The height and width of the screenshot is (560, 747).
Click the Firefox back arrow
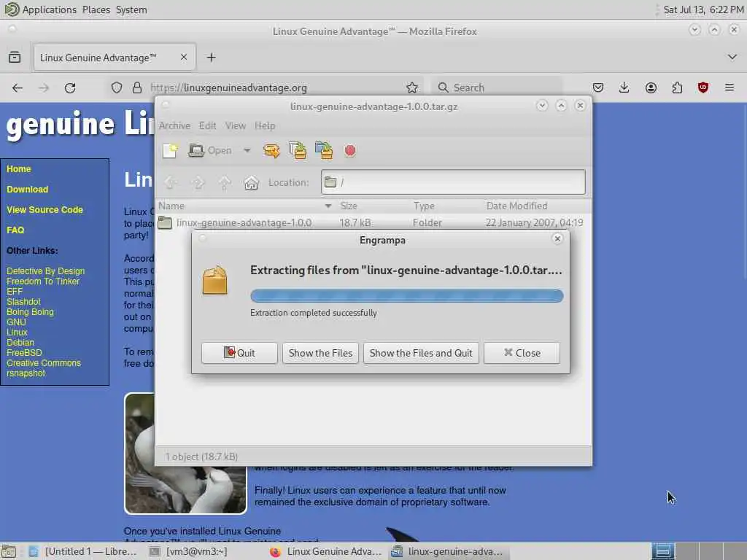[x=18, y=87]
